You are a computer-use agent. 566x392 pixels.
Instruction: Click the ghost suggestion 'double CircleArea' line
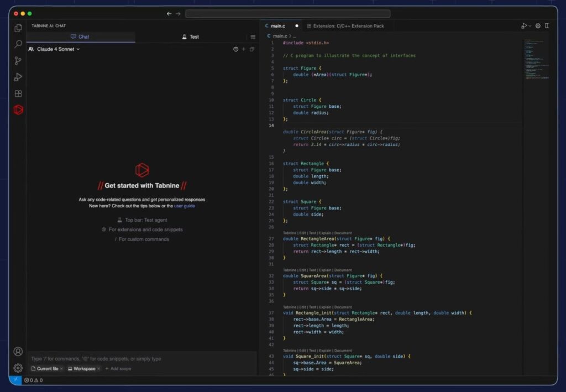click(332, 132)
